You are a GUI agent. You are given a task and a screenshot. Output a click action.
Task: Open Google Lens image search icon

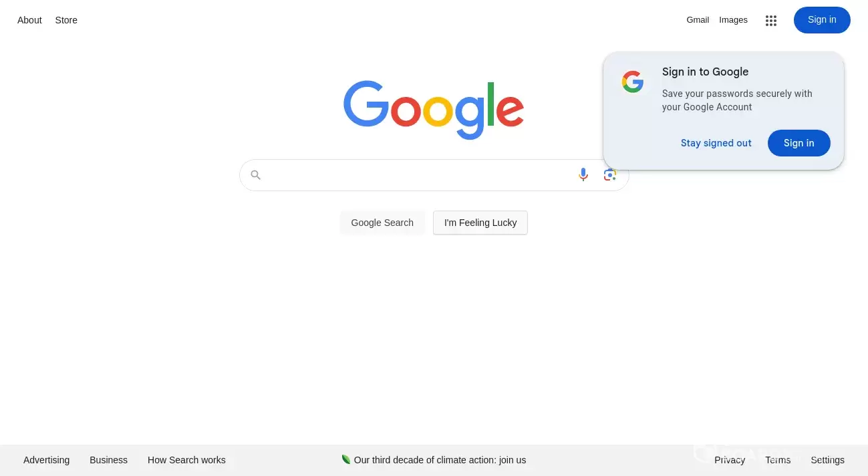[609, 174]
